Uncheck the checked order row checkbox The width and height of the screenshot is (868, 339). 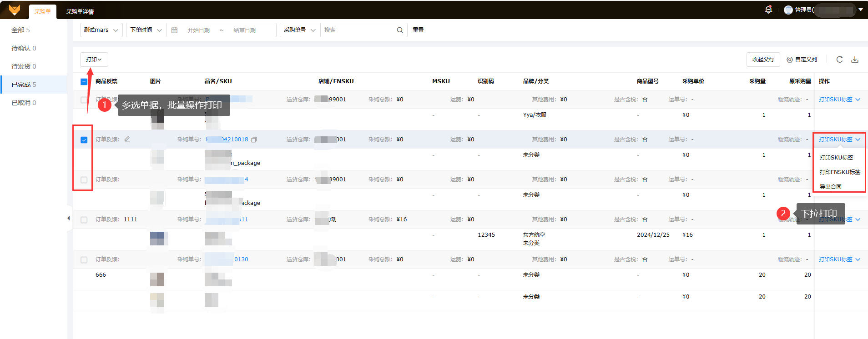click(x=84, y=140)
